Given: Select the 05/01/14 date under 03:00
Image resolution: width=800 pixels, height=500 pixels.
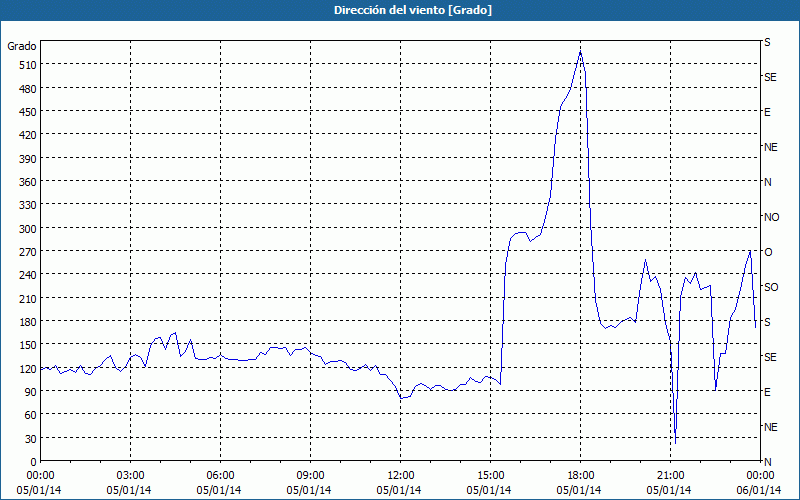Looking at the screenshot, I should coord(129,490).
